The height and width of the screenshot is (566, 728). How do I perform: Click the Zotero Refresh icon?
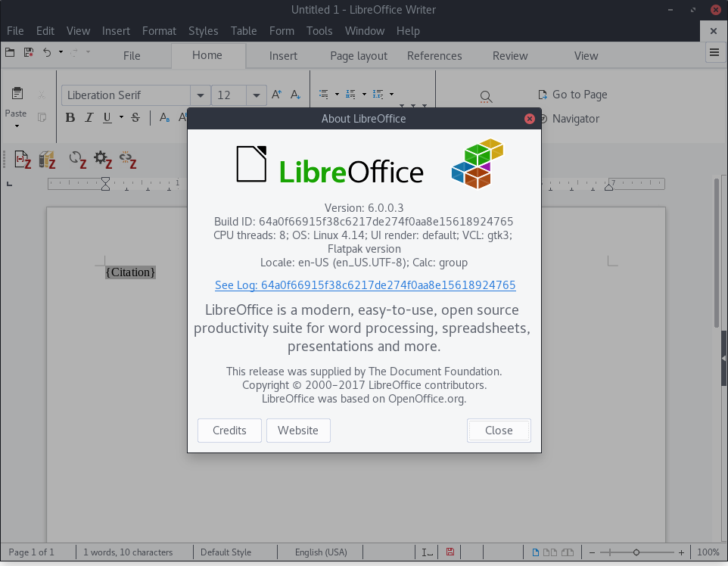click(77, 160)
